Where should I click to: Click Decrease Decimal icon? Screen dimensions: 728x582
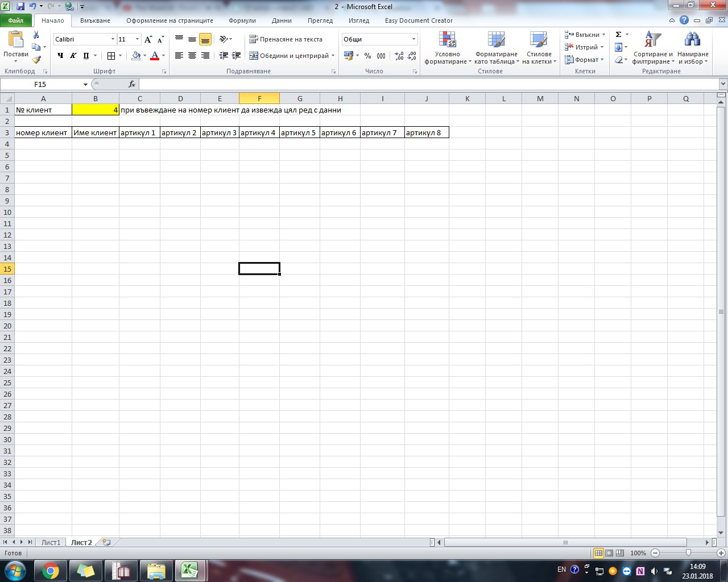[x=413, y=56]
